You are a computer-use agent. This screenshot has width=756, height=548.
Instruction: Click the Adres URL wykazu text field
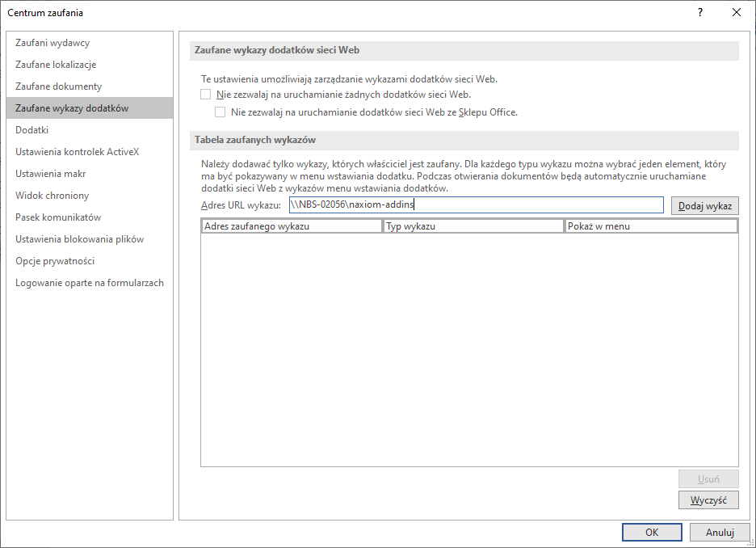475,205
